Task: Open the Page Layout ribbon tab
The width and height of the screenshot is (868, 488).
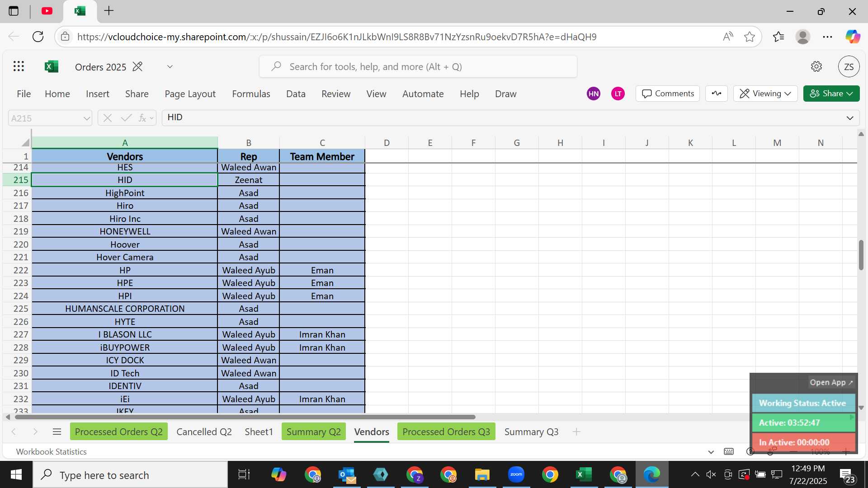Action: pos(190,94)
